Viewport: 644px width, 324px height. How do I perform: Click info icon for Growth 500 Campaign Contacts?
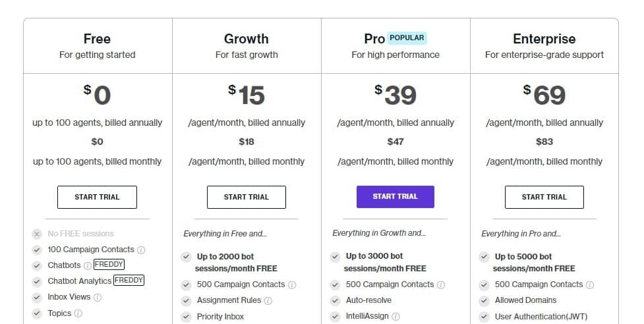pos(292,284)
